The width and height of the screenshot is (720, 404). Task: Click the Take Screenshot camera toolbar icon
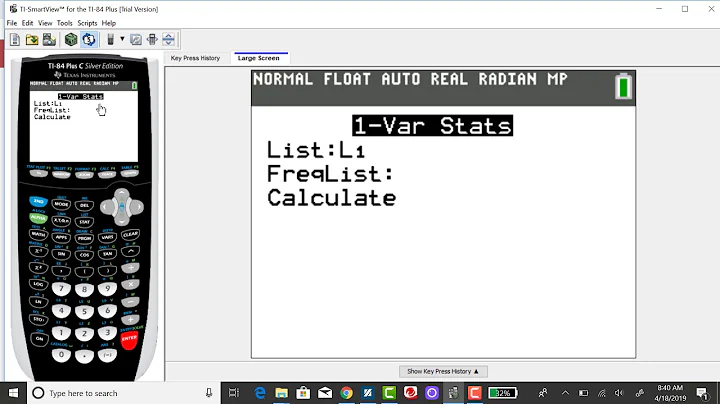(x=49, y=40)
